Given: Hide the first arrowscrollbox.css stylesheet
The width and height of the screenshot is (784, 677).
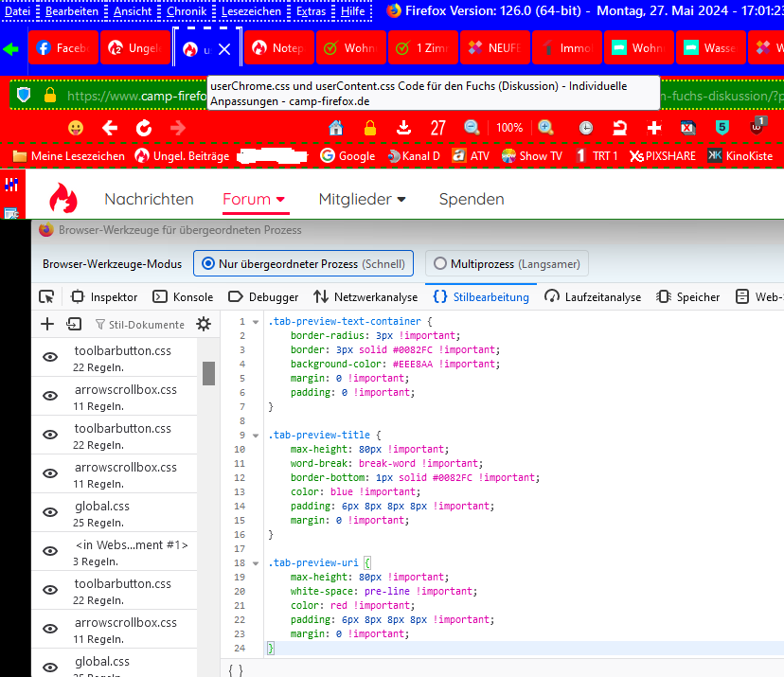Looking at the screenshot, I should click(x=50, y=397).
